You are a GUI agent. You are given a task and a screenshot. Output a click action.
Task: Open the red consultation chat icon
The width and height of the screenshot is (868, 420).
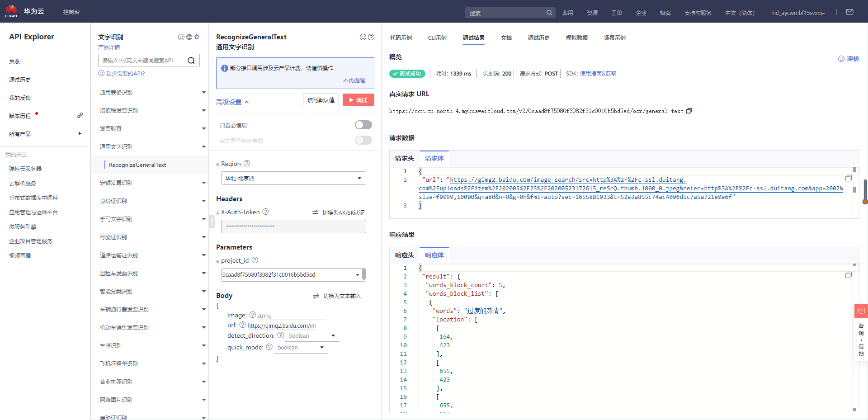pyautogui.click(x=861, y=311)
